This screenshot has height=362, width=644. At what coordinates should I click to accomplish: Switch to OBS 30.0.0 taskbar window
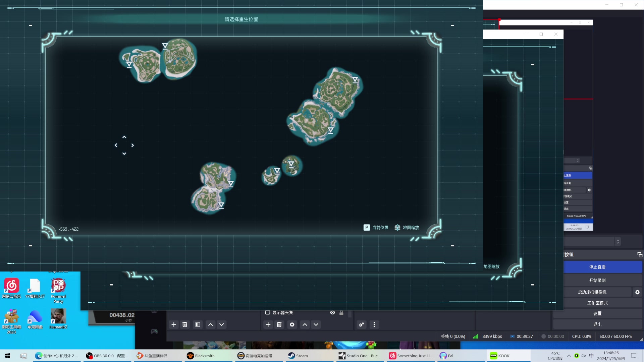click(107, 356)
